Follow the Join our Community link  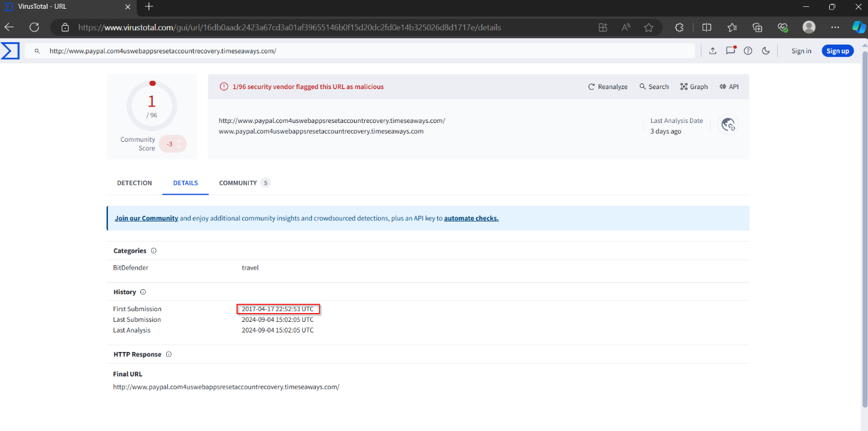pos(146,218)
